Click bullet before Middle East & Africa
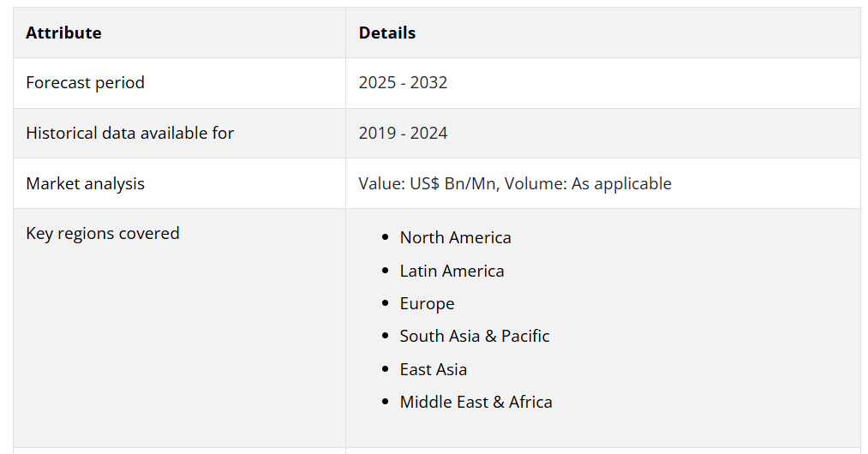Viewport: 868px width, 454px height. pyautogui.click(x=386, y=402)
